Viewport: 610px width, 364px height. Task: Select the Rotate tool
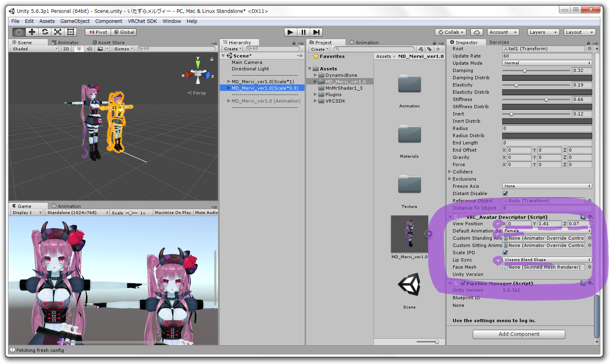point(45,32)
